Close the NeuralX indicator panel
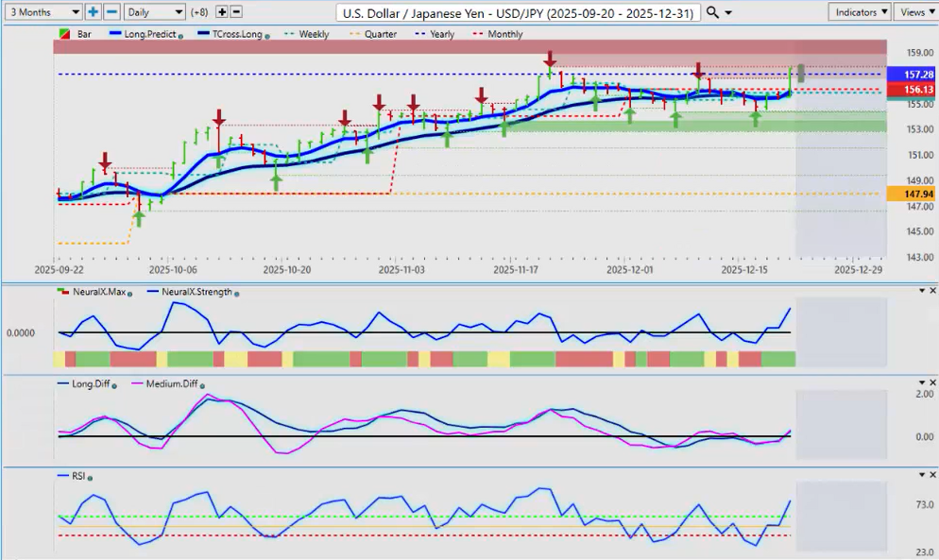The width and height of the screenshot is (939, 560). click(932, 290)
